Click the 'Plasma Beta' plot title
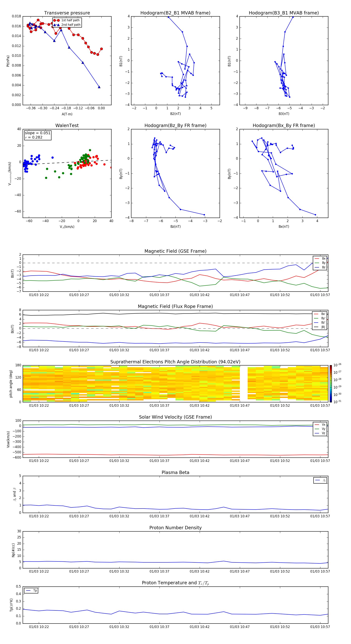Screen dimensions: 351x644 click(x=175, y=472)
